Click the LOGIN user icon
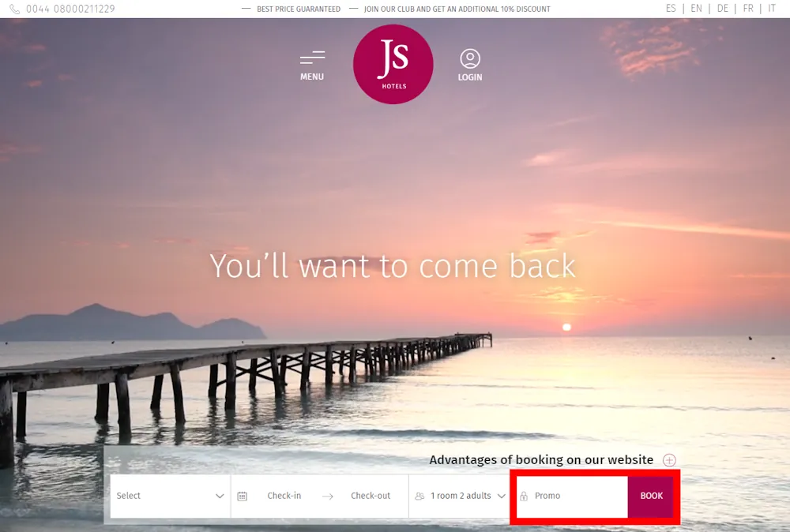The width and height of the screenshot is (790, 532). (x=470, y=59)
